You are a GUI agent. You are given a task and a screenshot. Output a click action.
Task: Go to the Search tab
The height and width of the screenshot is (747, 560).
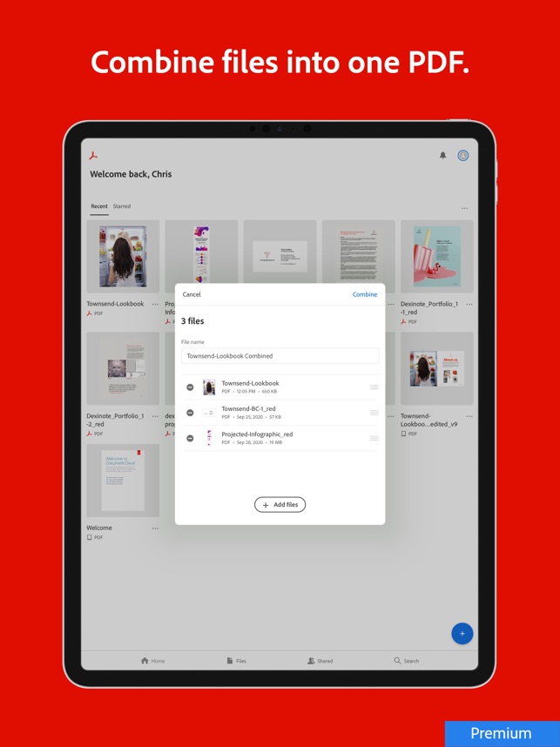pyautogui.click(x=407, y=661)
